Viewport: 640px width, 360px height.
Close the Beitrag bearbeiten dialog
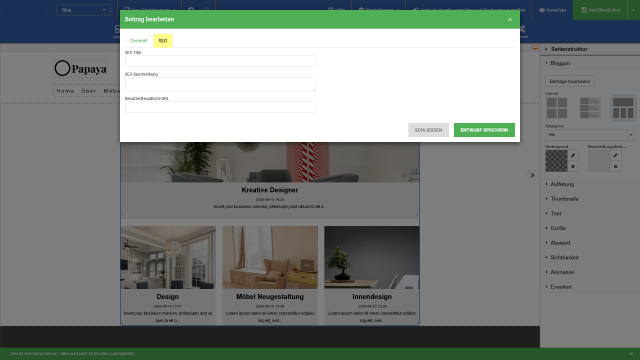510,20
